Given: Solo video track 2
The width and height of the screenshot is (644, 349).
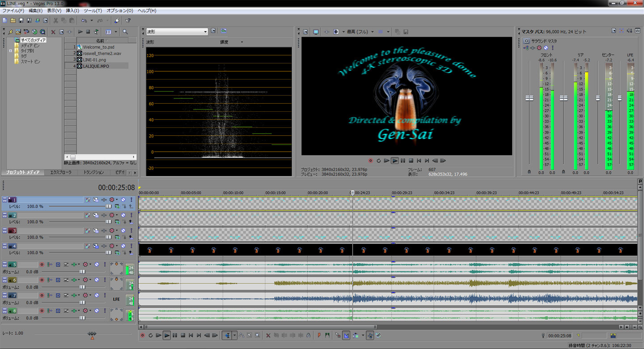Looking at the screenshot, I should [131, 215].
